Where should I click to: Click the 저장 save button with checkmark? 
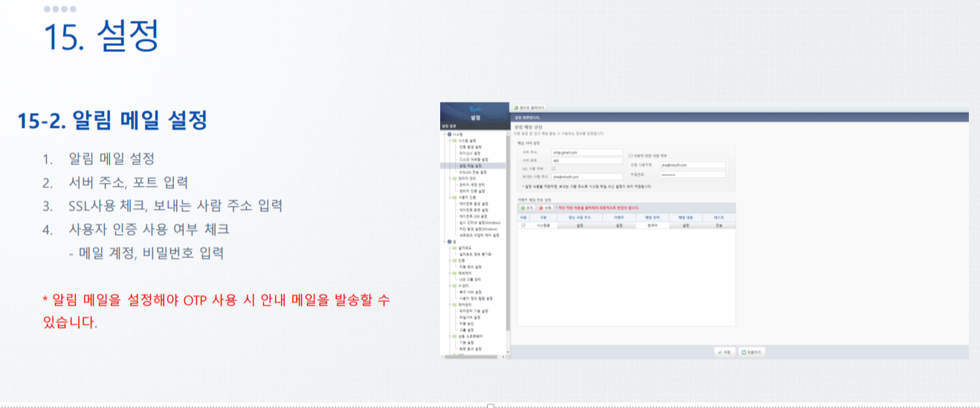click(x=723, y=352)
